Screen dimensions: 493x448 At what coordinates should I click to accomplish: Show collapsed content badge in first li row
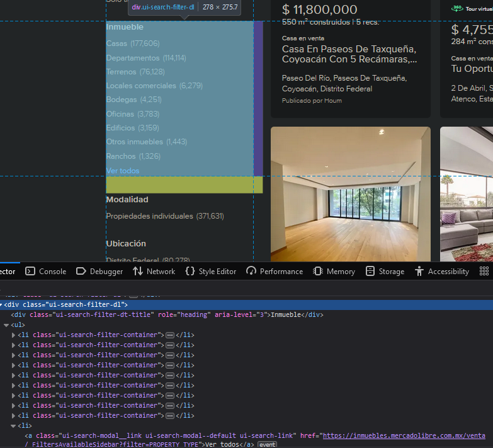tap(170, 335)
